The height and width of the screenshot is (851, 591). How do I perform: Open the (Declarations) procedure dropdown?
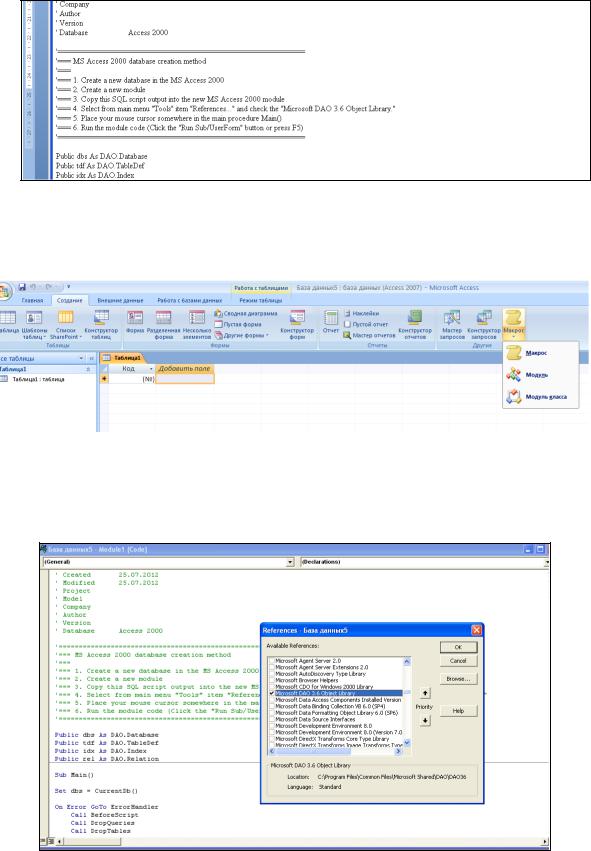(546, 562)
